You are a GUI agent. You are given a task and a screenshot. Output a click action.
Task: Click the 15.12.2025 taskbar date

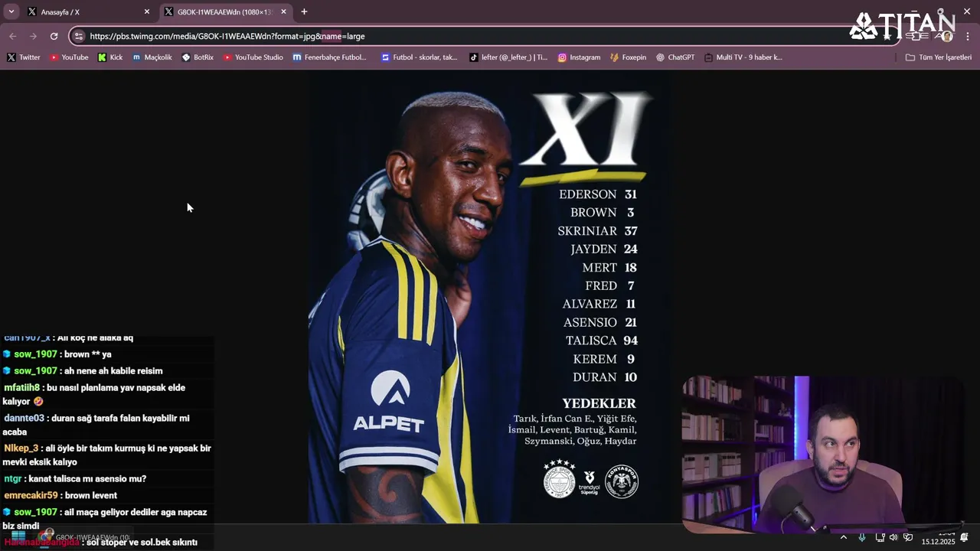point(938,542)
